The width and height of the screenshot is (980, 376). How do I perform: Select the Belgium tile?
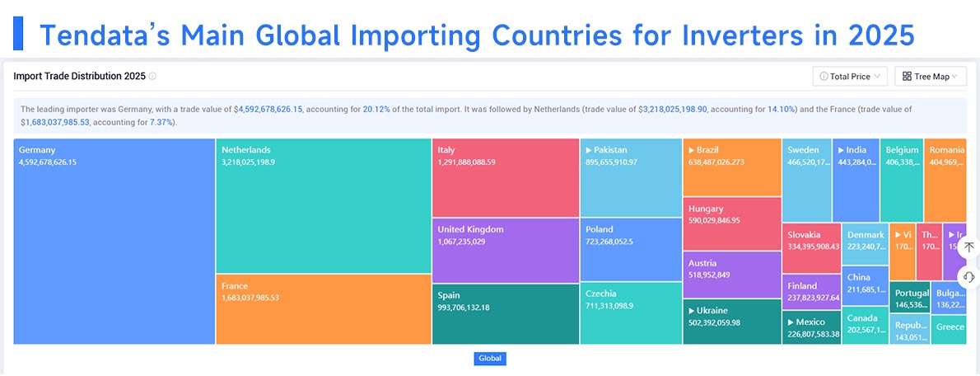click(902, 181)
